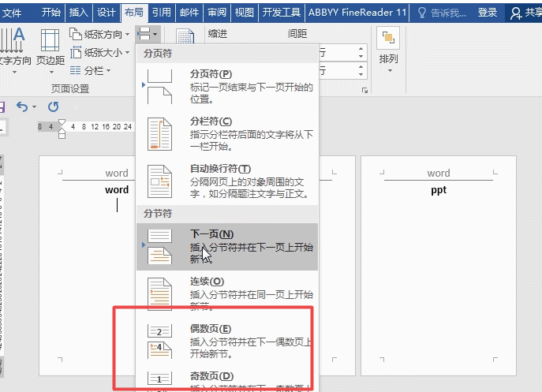Image resolution: width=542 pixels, height=392 pixels.
Task: Decrease the upper spacing spinner value
Action: [361, 56]
